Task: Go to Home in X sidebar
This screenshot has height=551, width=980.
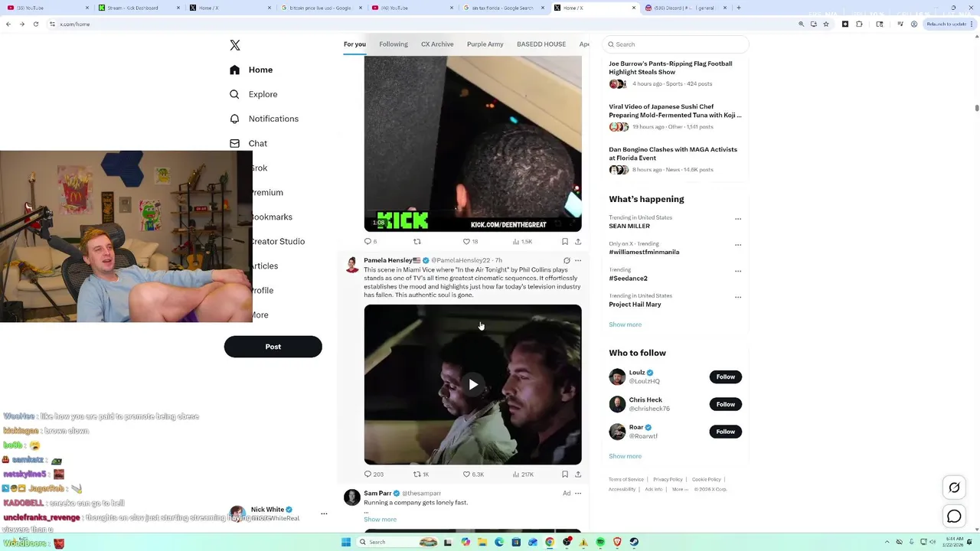Action: pyautogui.click(x=251, y=70)
